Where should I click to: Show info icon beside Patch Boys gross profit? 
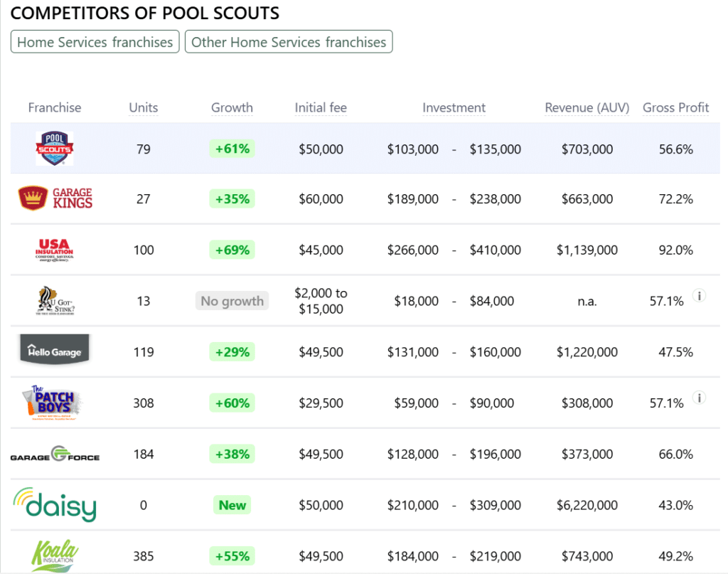[700, 398]
